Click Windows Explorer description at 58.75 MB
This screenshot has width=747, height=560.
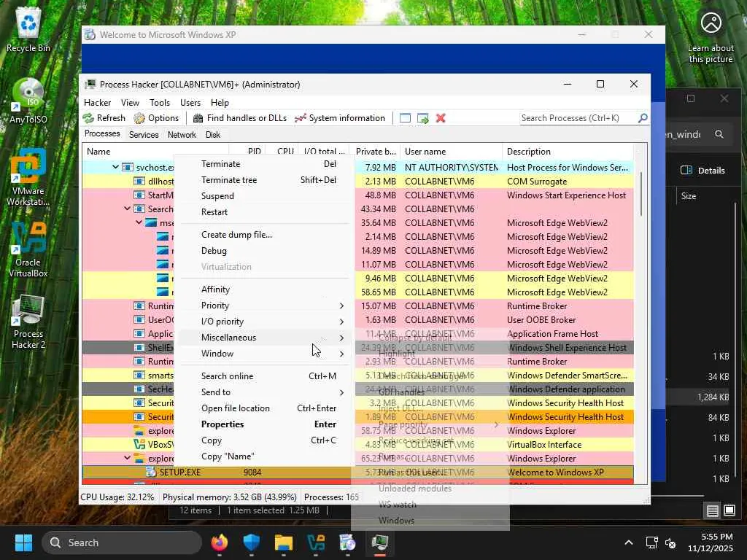(x=541, y=431)
